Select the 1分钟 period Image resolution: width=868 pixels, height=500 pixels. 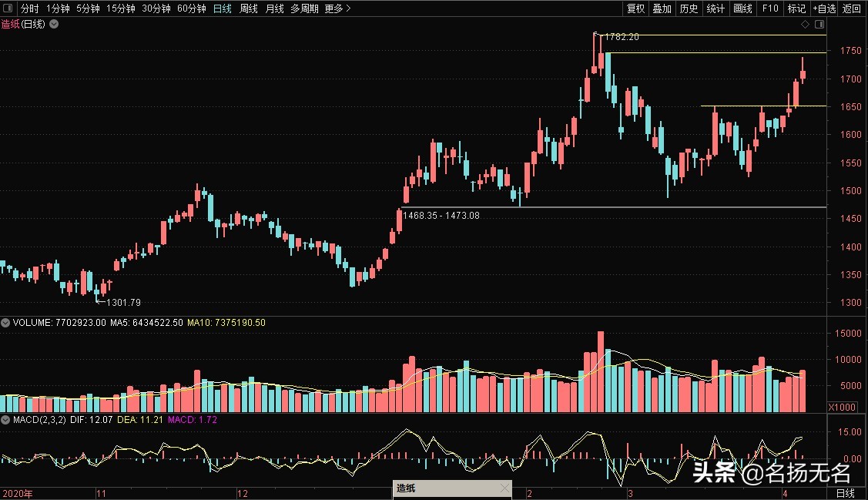point(58,8)
